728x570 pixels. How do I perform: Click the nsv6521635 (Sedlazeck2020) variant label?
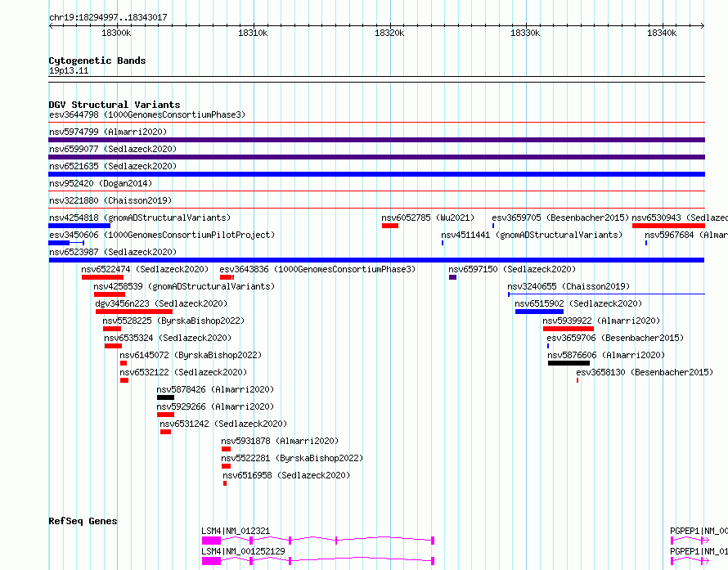click(113, 166)
